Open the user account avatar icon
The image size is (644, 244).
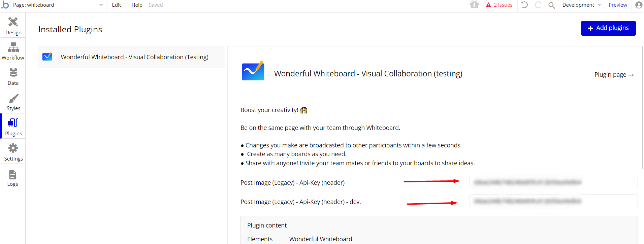point(639,5)
